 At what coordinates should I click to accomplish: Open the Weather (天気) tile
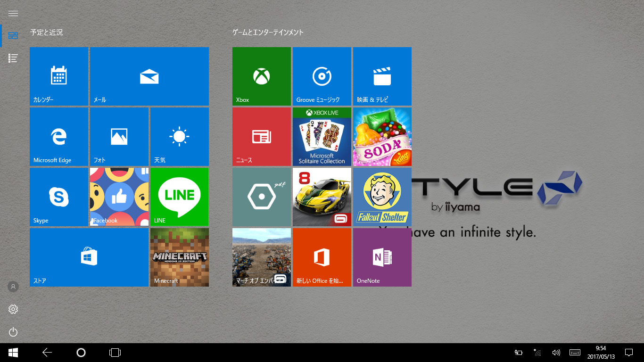pyautogui.click(x=180, y=136)
